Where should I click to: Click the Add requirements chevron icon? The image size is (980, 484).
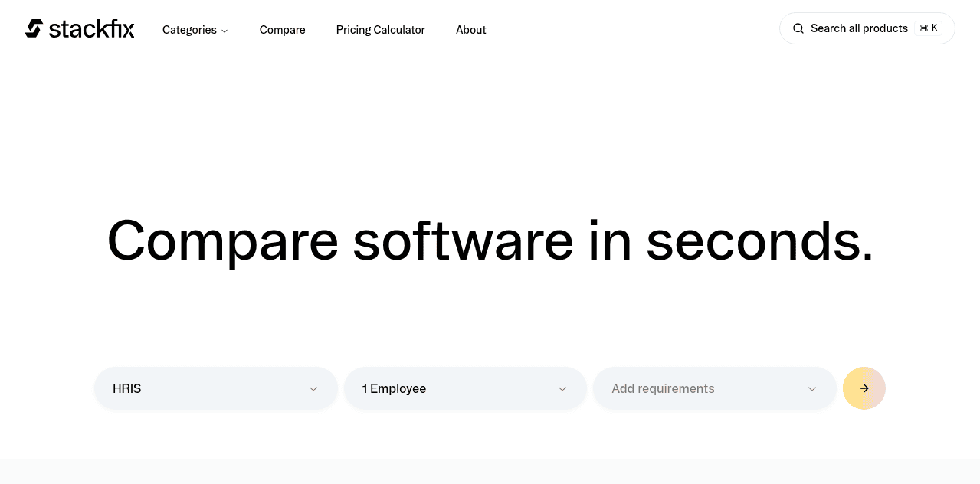(x=811, y=388)
